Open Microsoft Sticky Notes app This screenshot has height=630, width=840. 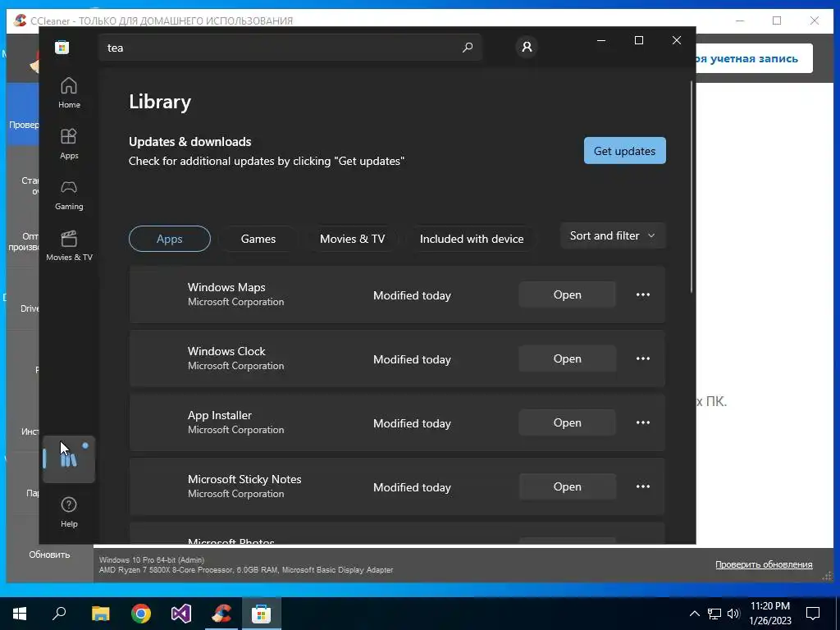coord(568,486)
